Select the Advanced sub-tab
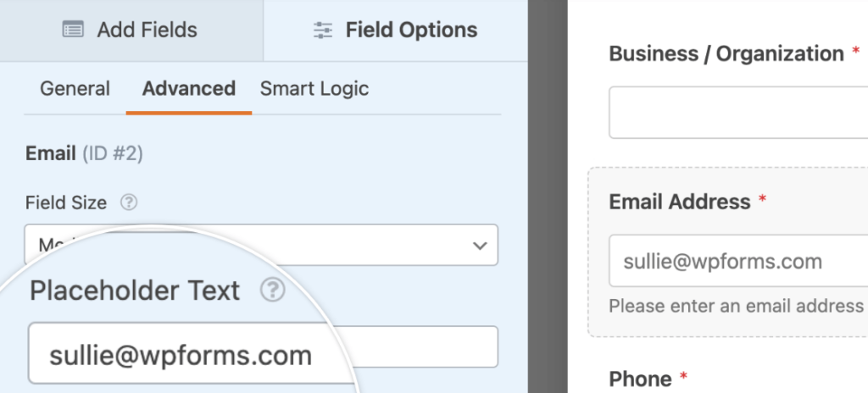The height and width of the screenshot is (393, 868). click(189, 89)
